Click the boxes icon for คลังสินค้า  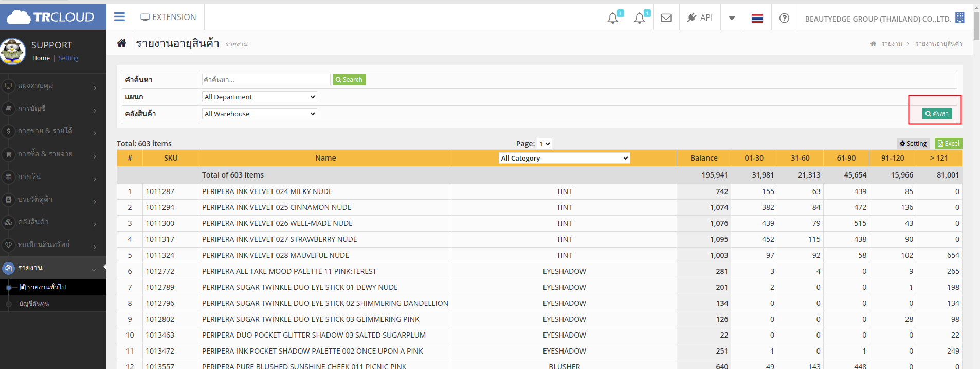pos(8,222)
